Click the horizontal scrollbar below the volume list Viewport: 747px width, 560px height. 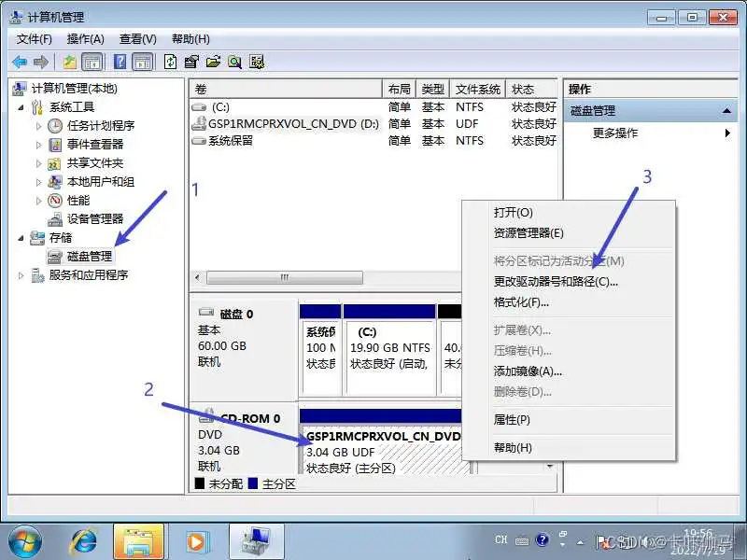tap(285, 276)
